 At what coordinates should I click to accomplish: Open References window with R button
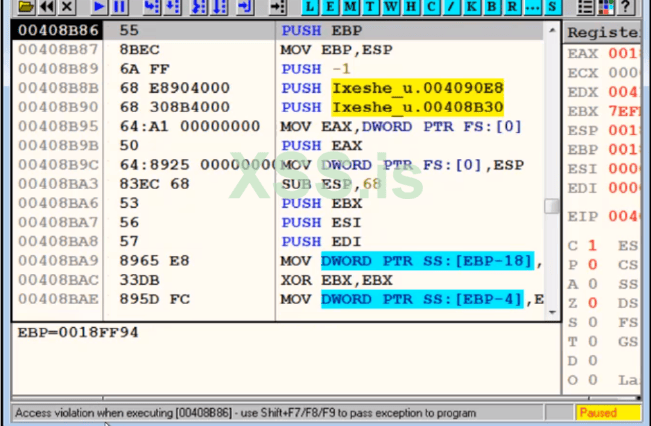point(512,7)
